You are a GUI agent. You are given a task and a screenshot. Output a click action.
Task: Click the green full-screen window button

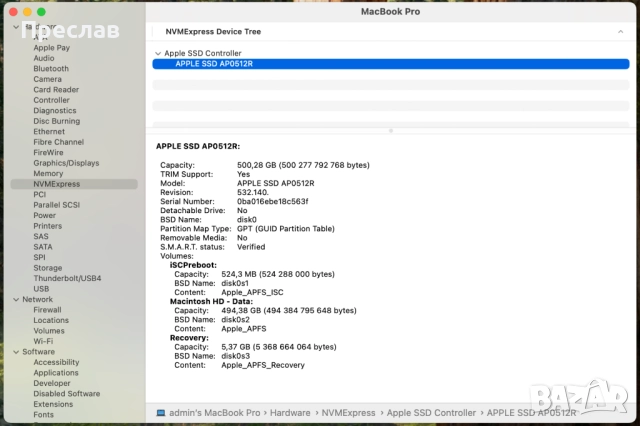[x=41, y=12]
